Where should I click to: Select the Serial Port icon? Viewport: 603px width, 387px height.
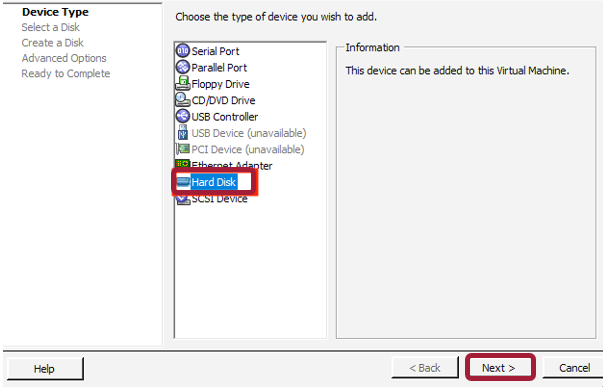tap(183, 50)
